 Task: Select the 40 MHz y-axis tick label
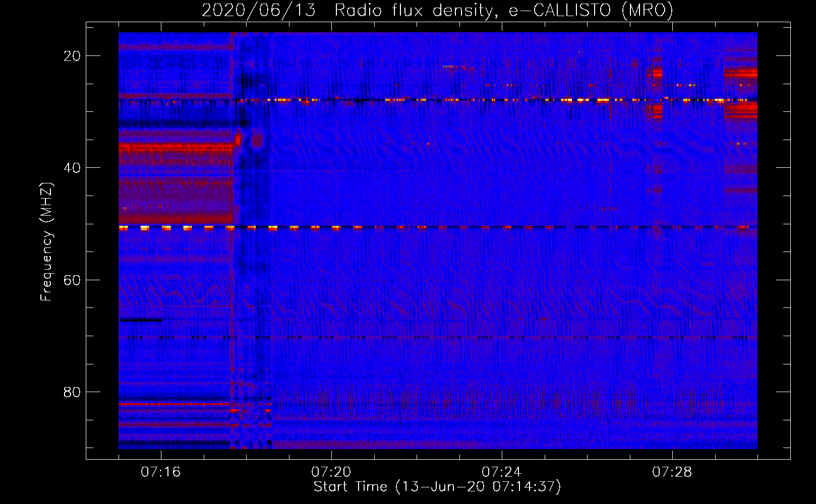pos(72,168)
